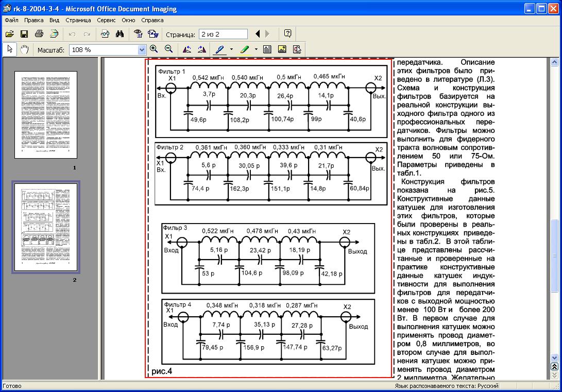Open the Вид menu
Image resolution: width=562 pixels, height=392 pixels.
54,20
